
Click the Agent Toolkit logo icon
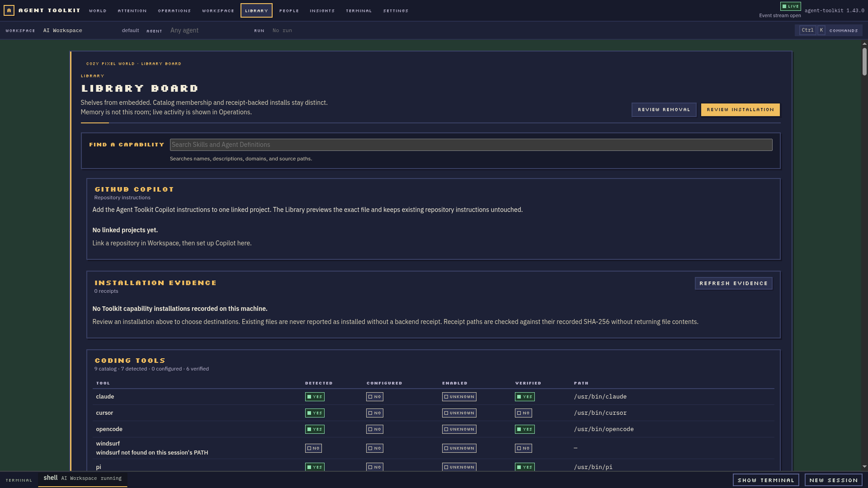(x=9, y=10)
